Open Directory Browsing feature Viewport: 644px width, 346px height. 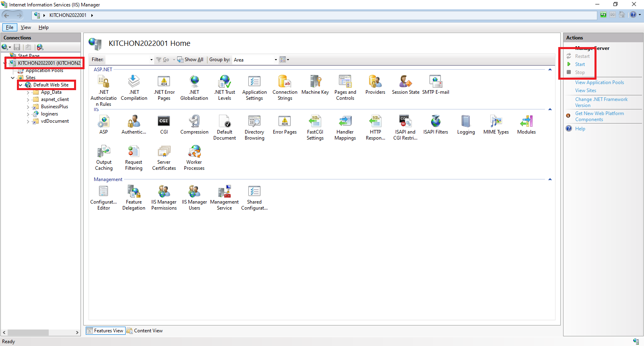(x=254, y=128)
